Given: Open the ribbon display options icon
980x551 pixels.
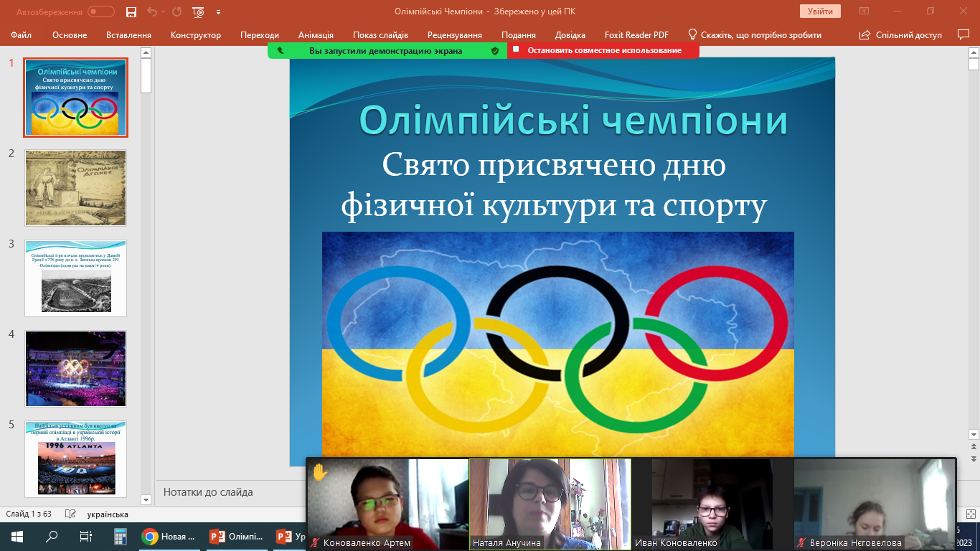Looking at the screenshot, I should (x=864, y=11).
